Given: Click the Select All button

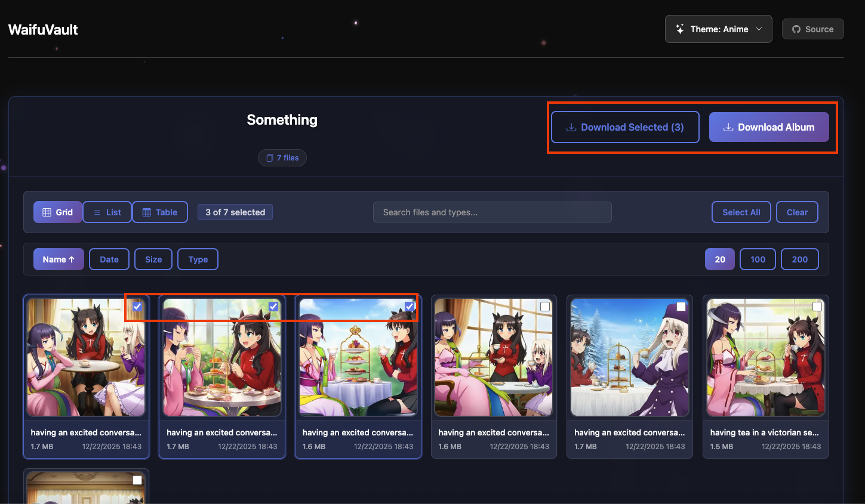Looking at the screenshot, I should [741, 212].
